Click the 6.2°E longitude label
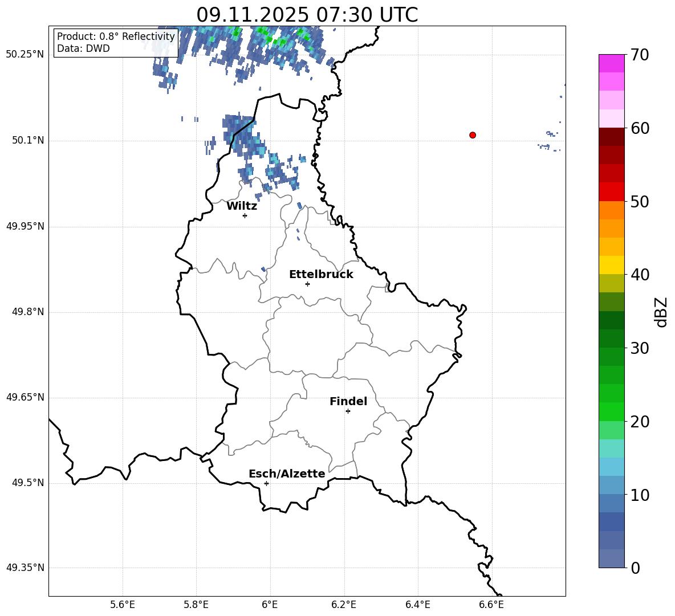Screen dimensions: 675x616 [344, 605]
